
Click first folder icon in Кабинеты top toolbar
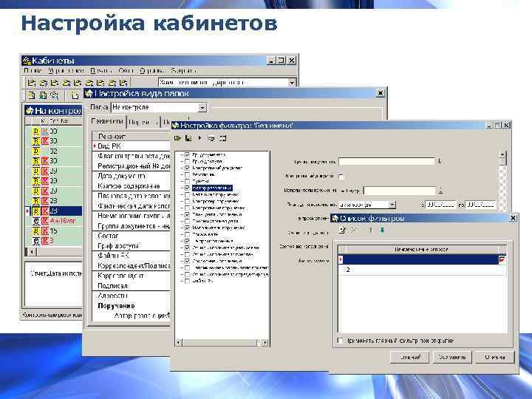32,83
